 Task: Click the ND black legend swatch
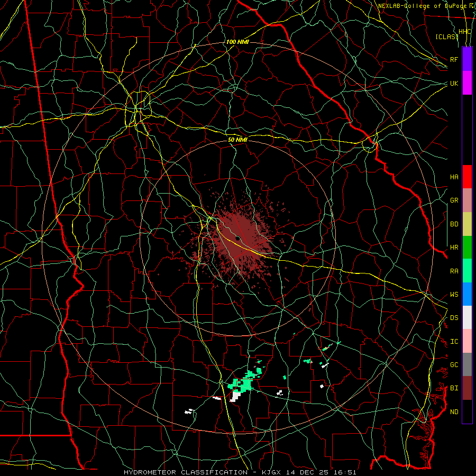pyautogui.click(x=467, y=411)
